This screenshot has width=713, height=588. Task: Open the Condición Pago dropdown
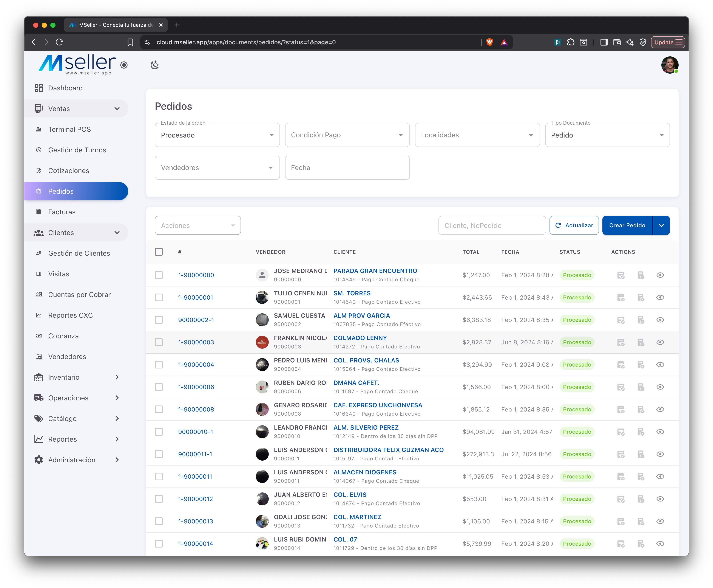[347, 135]
